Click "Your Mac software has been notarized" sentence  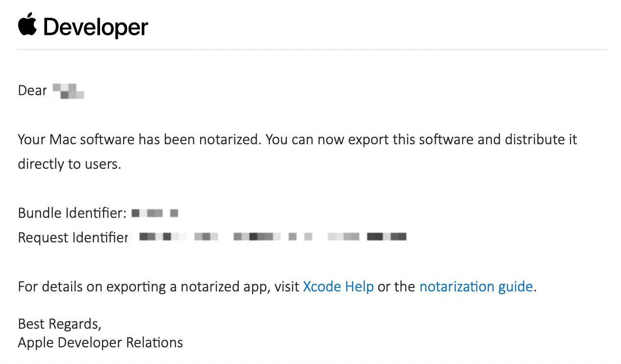pyautogui.click(x=140, y=139)
